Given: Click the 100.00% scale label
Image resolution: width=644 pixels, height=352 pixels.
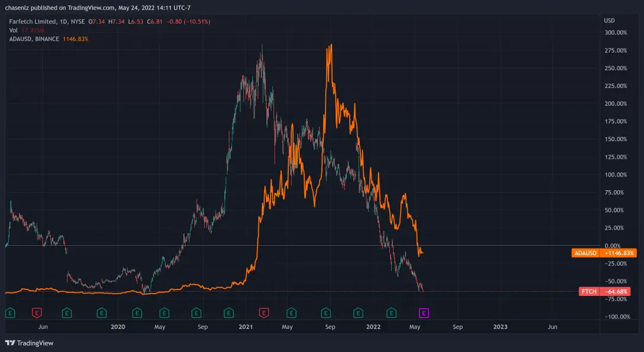Looking at the screenshot, I should [x=616, y=175].
